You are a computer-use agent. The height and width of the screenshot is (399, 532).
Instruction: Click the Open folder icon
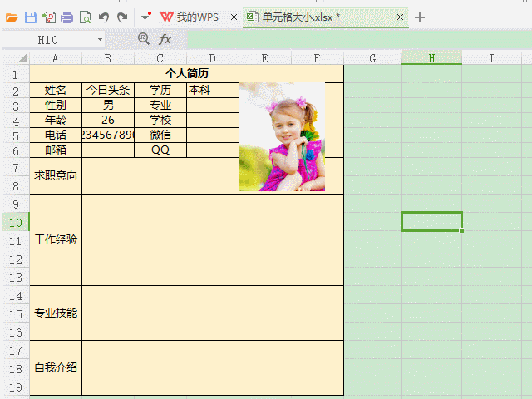coord(12,17)
